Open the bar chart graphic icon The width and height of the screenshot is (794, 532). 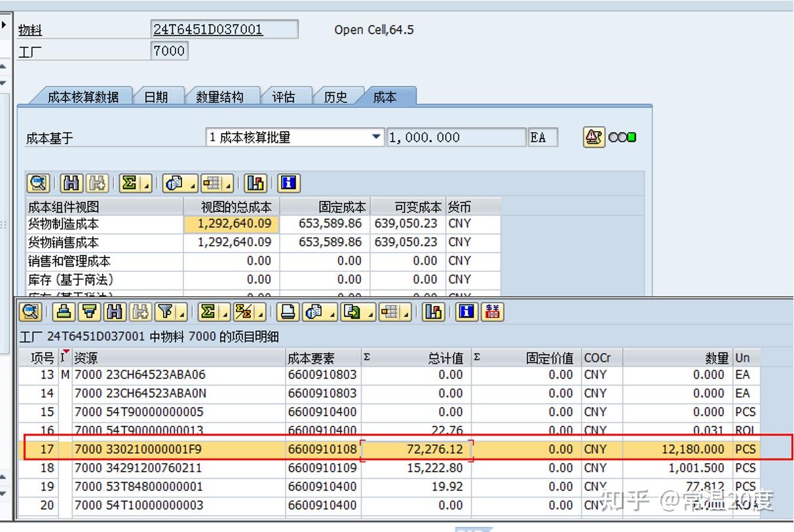(434, 313)
